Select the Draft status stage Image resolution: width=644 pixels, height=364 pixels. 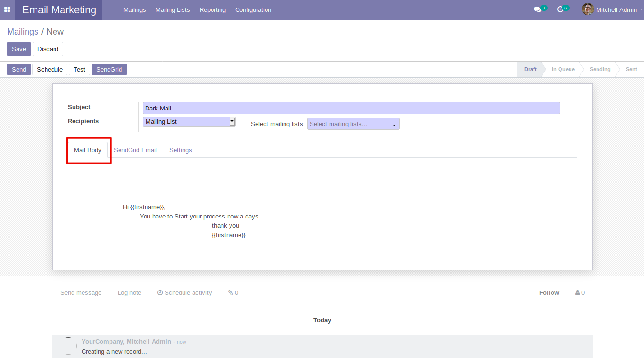tap(531, 70)
